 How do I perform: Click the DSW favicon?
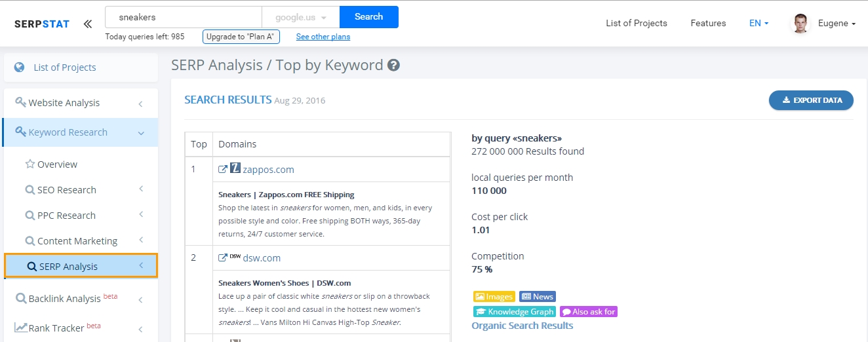click(x=235, y=256)
